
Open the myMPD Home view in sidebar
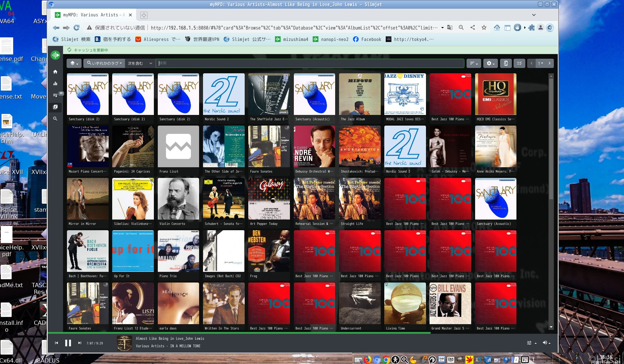click(x=55, y=72)
